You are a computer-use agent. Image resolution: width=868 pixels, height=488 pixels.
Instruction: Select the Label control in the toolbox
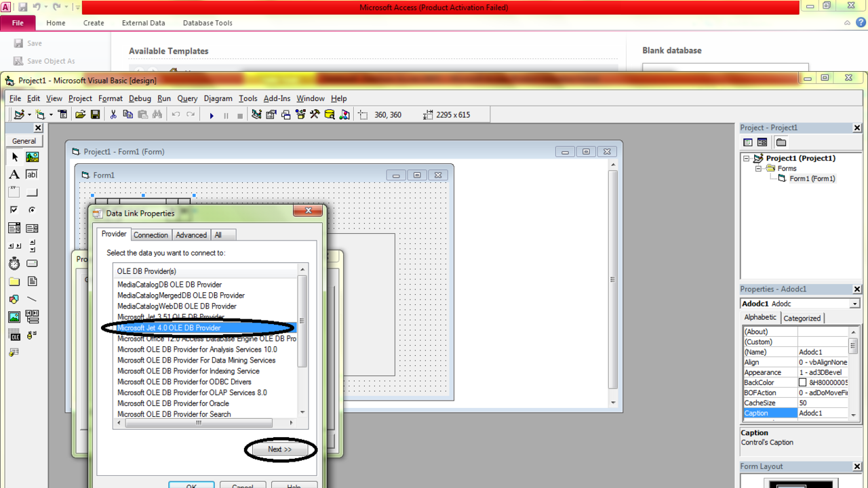(14, 174)
